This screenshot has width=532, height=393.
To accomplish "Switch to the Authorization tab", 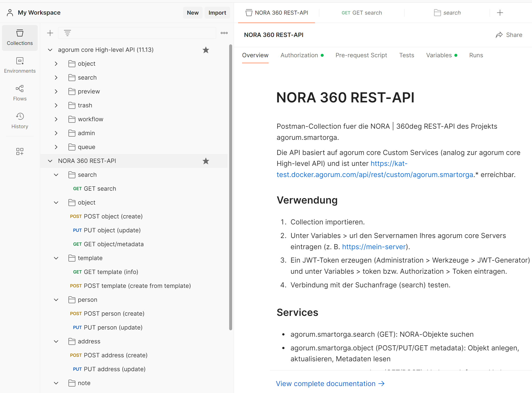I will pos(302,55).
